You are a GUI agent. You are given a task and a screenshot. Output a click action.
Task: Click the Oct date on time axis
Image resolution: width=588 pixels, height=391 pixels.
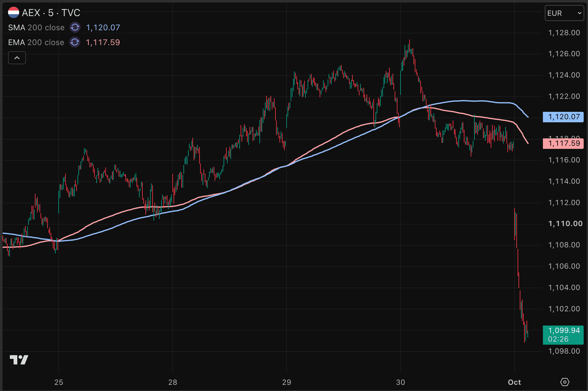click(x=514, y=382)
